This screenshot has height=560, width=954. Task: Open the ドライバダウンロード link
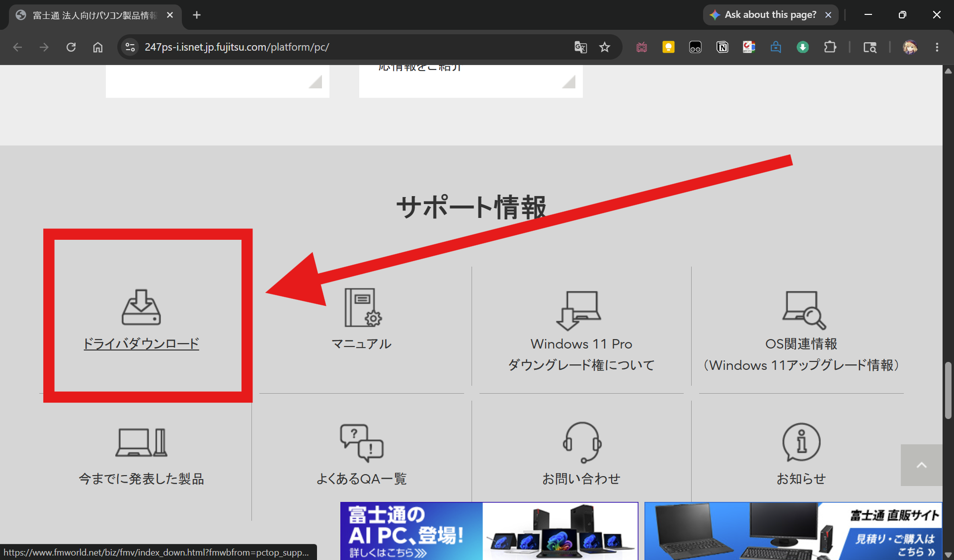pos(141,344)
